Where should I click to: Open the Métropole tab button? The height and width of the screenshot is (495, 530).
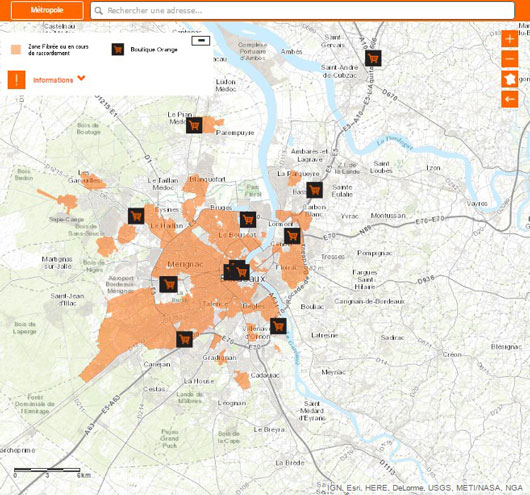pos(47,10)
